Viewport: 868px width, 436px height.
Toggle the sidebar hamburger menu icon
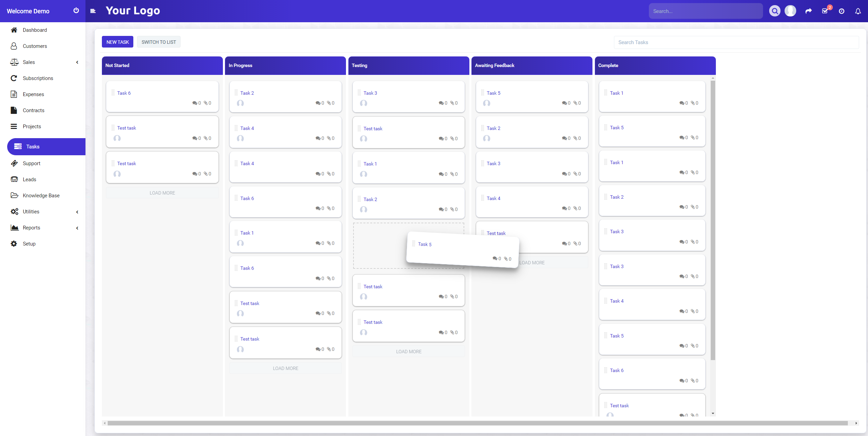93,11
